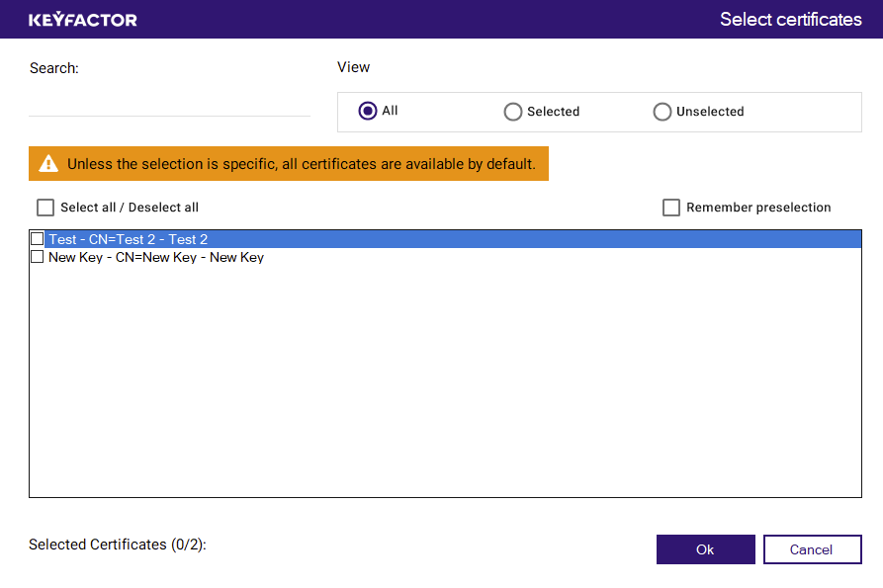Select the New Key - CN=New Key row text
883x588 pixels.
point(156,258)
